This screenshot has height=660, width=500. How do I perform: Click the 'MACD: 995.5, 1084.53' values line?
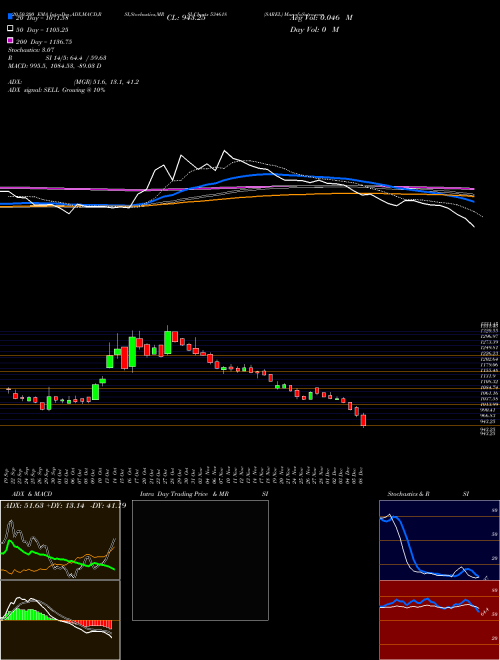click(x=55, y=66)
